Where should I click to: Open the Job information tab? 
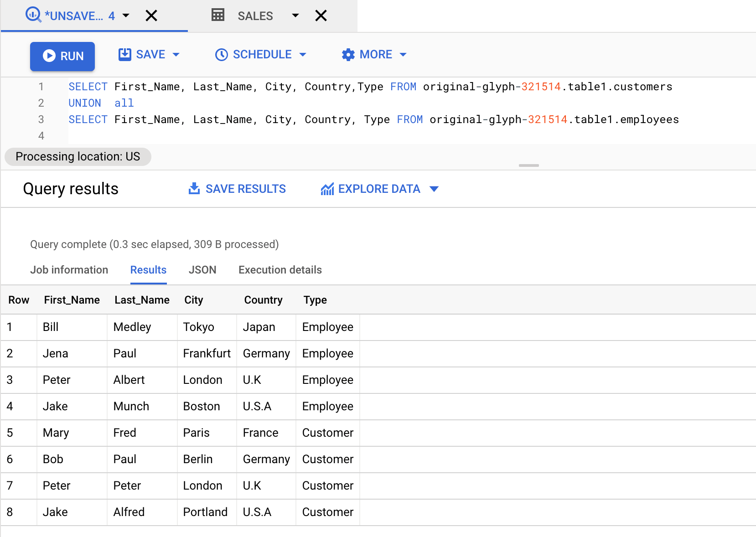[69, 269]
